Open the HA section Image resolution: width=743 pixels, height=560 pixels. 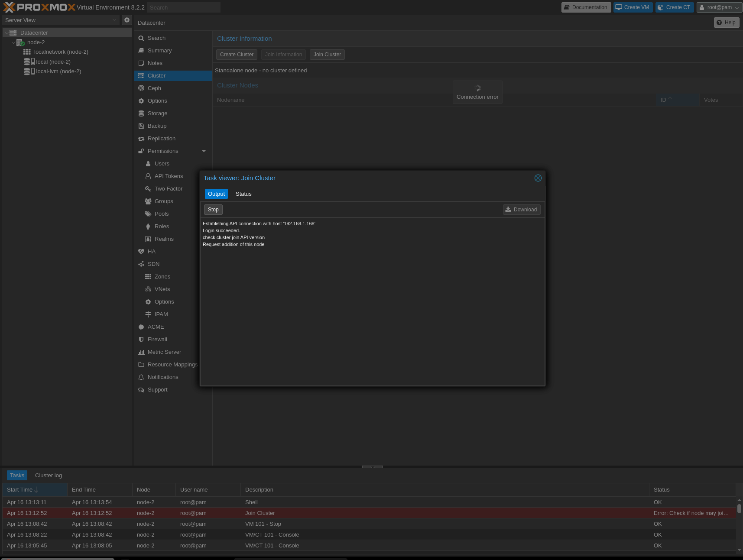tap(152, 251)
